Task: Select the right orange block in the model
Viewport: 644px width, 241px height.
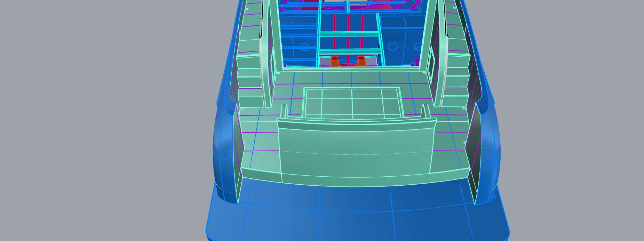Action: [361, 61]
